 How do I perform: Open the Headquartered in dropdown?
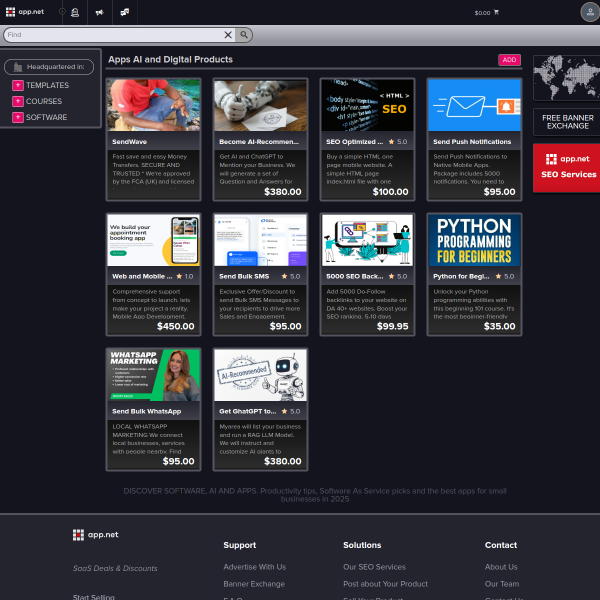click(49, 67)
